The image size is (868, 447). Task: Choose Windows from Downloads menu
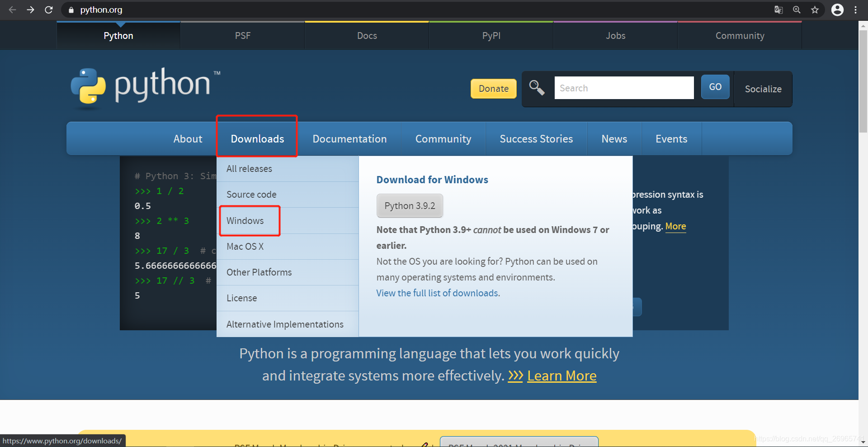[x=288, y=221]
